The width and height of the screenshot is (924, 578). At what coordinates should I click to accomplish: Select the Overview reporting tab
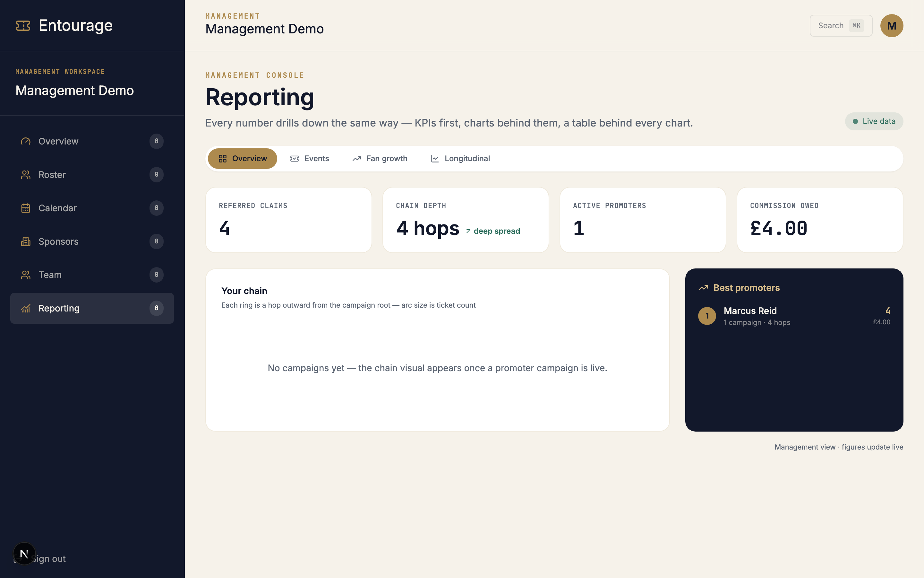pos(243,159)
